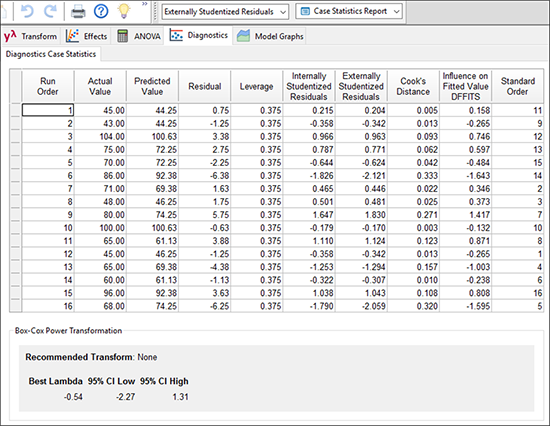Click the Print icon

[x=78, y=12]
